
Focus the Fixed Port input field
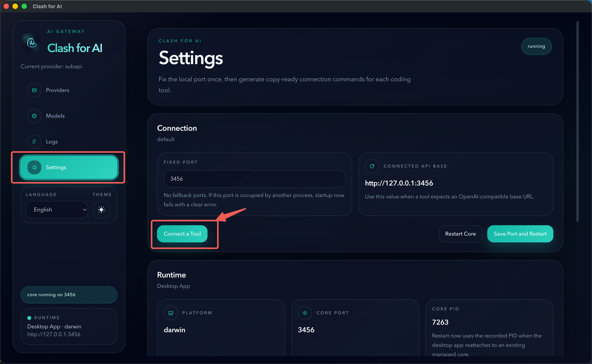pyautogui.click(x=254, y=179)
